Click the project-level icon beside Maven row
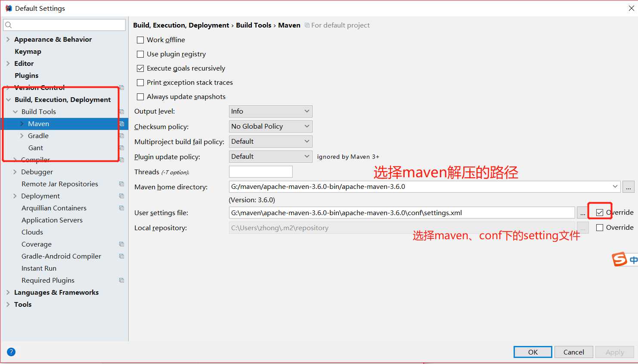The height and width of the screenshot is (364, 638). 122,124
